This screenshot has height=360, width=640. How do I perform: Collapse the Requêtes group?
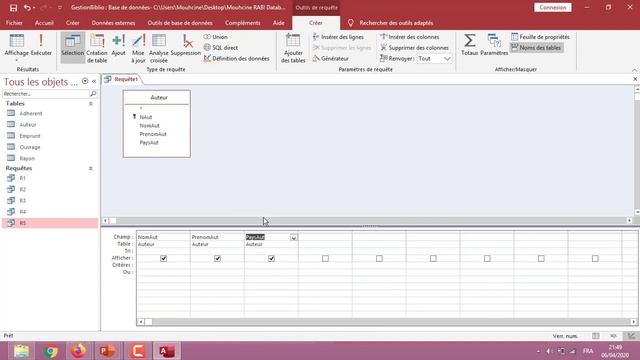[91, 168]
